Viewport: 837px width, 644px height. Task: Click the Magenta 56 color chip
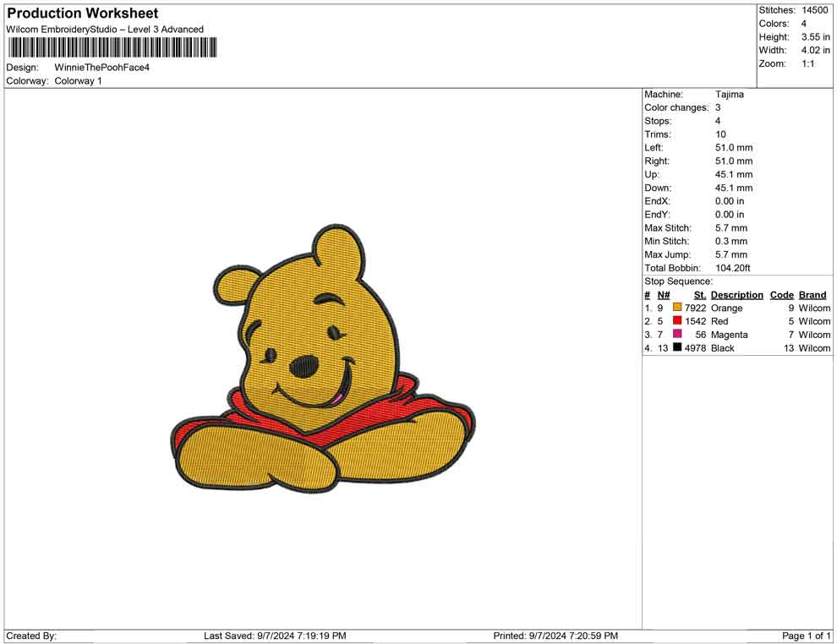click(x=676, y=335)
